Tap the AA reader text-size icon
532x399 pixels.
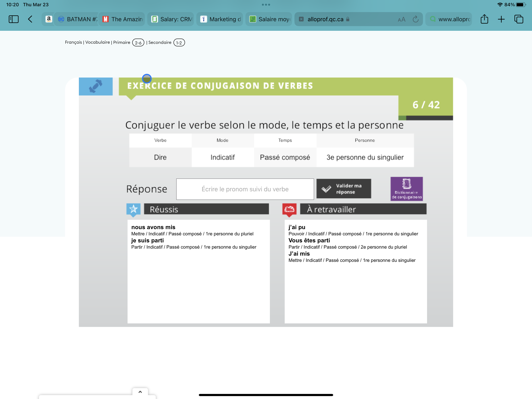(401, 19)
